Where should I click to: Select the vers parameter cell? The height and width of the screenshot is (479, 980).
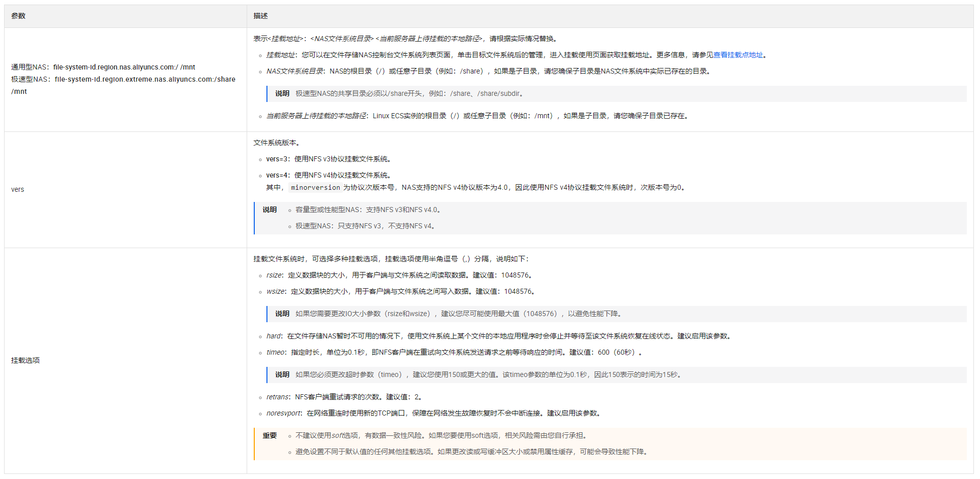point(18,189)
